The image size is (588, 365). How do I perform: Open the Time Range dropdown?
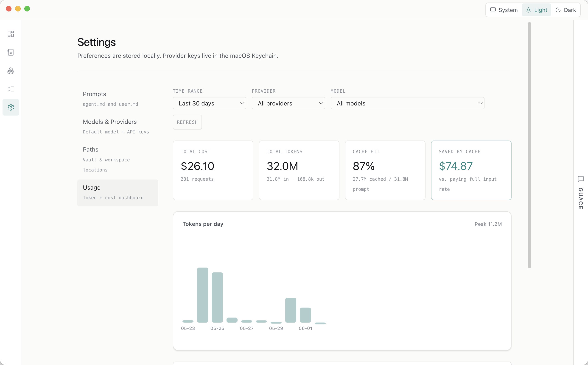tap(210, 103)
